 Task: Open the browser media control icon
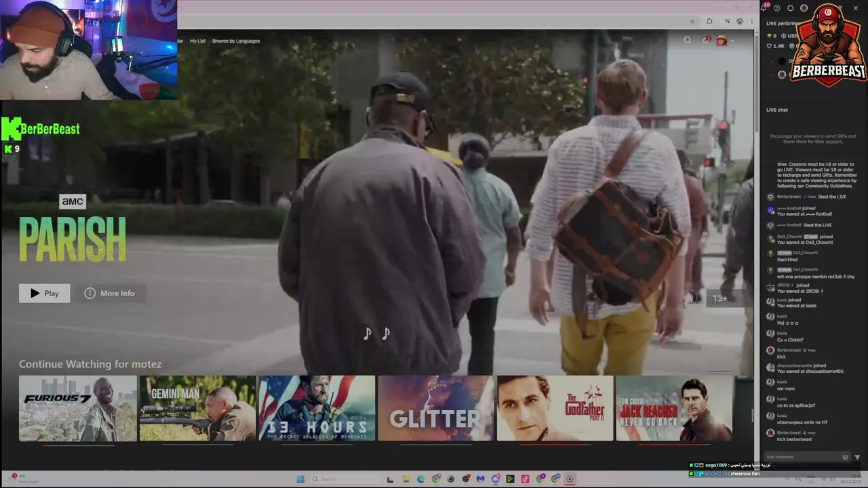pos(727,21)
